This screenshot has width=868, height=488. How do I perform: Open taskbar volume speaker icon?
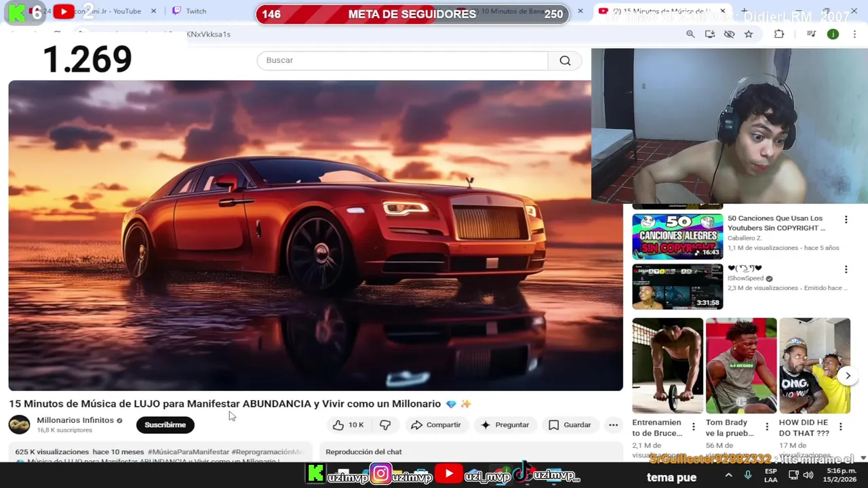click(808, 475)
